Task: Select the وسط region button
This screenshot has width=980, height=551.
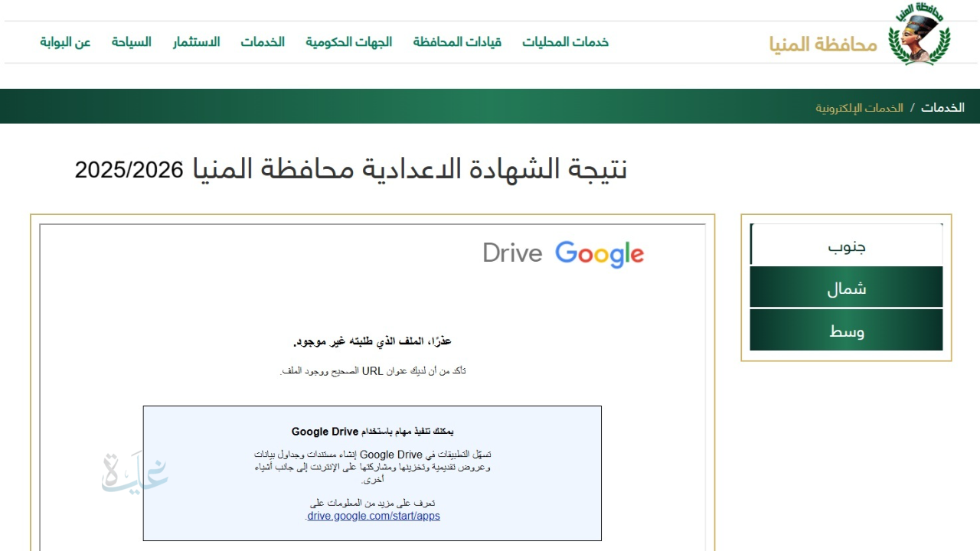Action: point(846,330)
